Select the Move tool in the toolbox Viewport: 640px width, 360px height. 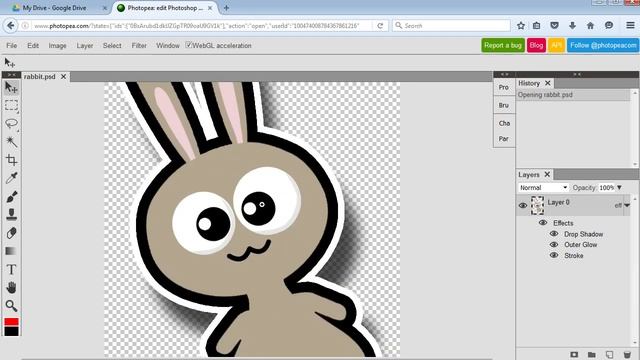[x=11, y=87]
